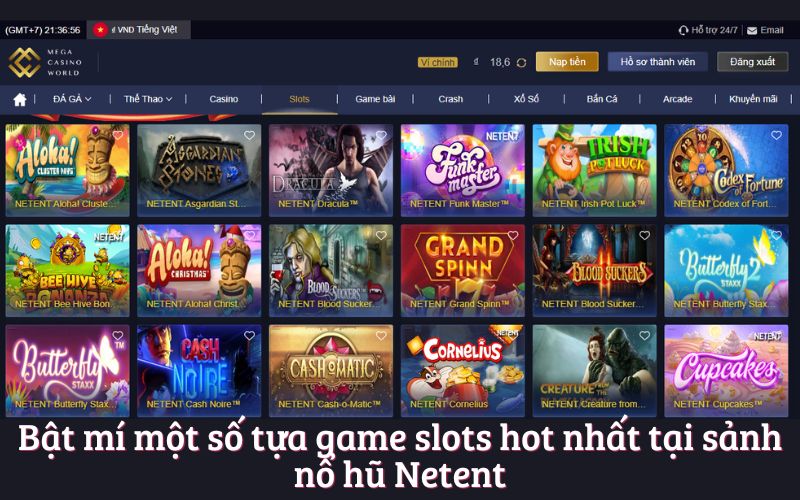Open the Xổ Số menu item
The width and height of the screenshot is (800, 500).
point(526,99)
